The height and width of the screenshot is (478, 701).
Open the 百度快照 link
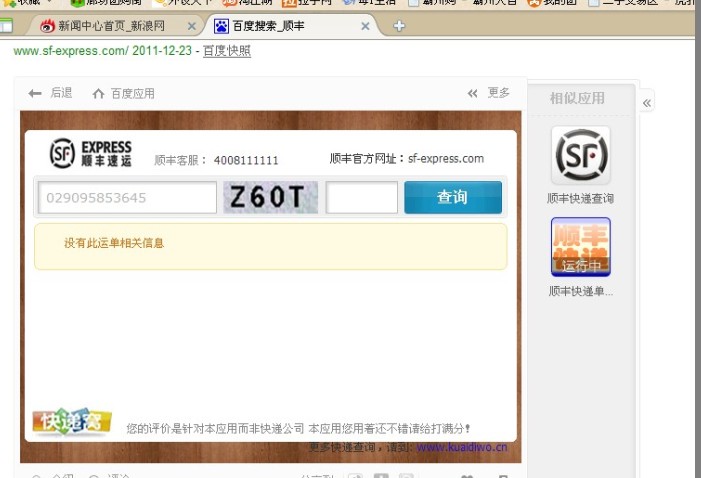[x=227, y=51]
